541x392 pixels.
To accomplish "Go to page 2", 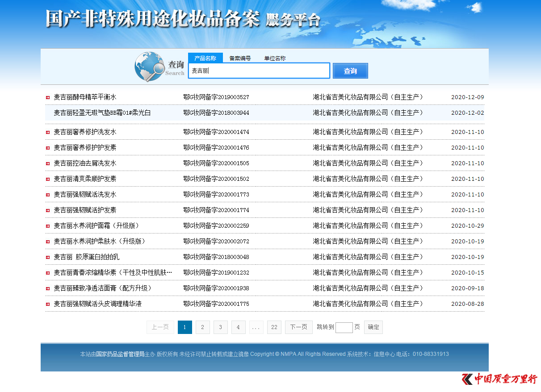I will tap(203, 327).
